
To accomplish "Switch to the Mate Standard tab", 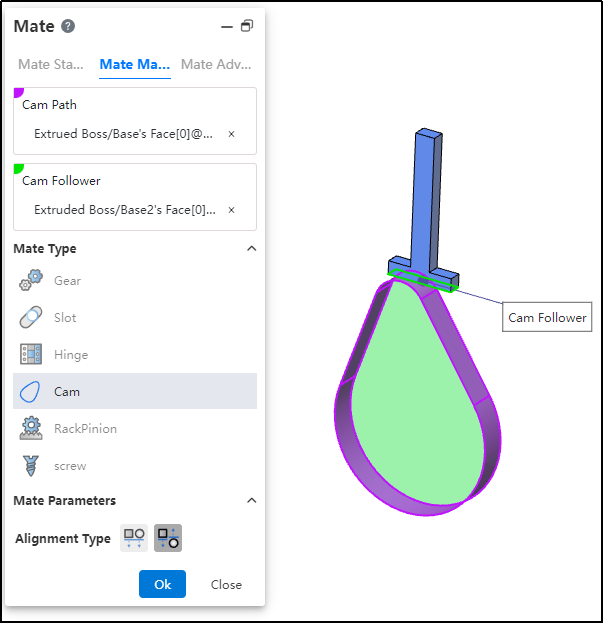I will tap(51, 64).
